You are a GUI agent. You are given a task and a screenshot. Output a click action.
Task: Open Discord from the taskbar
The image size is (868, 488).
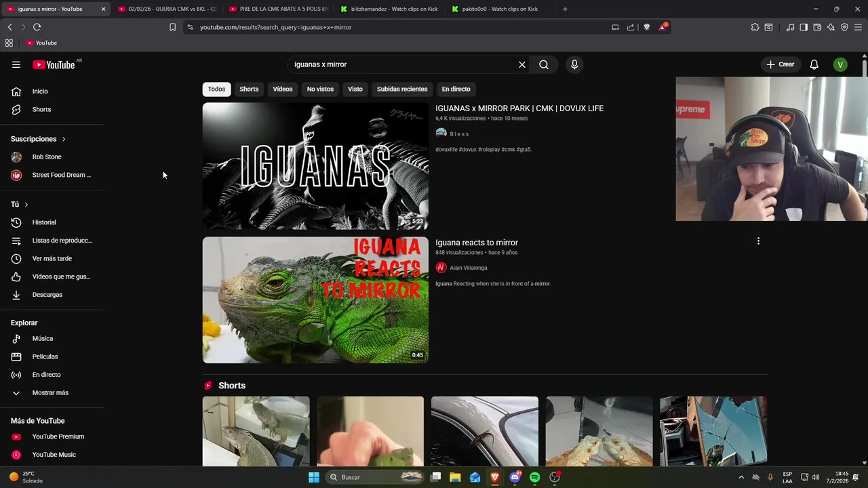(x=515, y=477)
